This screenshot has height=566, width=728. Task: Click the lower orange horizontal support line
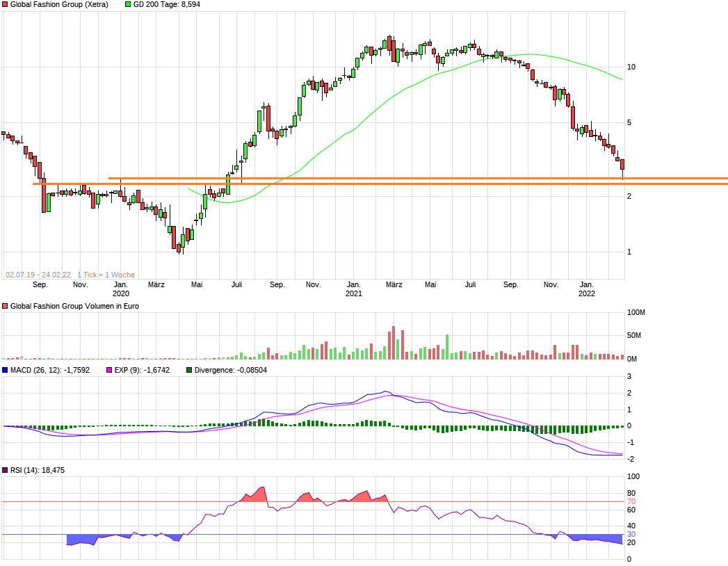[380, 184]
